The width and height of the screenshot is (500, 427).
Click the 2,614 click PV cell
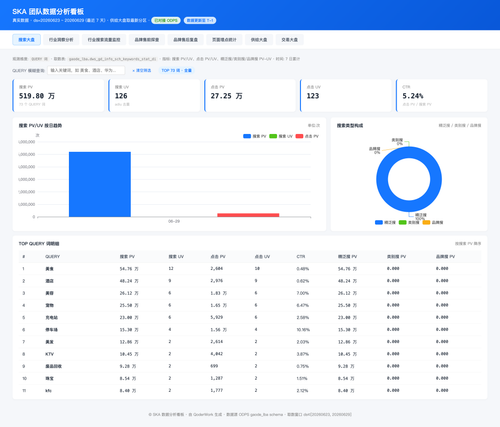click(217, 342)
